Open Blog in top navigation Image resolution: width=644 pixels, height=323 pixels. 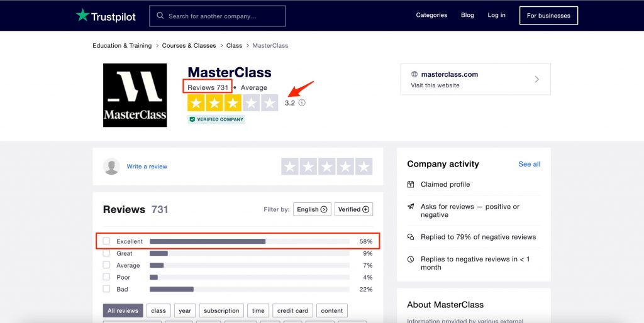467,15
